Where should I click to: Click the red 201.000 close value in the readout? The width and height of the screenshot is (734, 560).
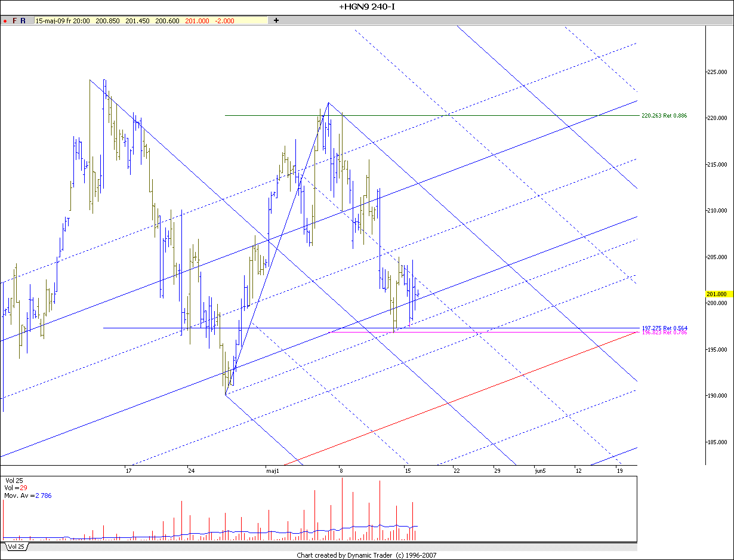tap(196, 20)
